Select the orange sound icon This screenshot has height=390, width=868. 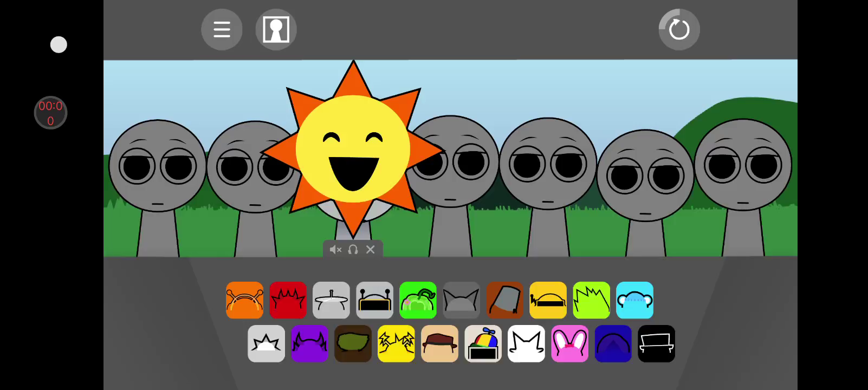point(244,300)
